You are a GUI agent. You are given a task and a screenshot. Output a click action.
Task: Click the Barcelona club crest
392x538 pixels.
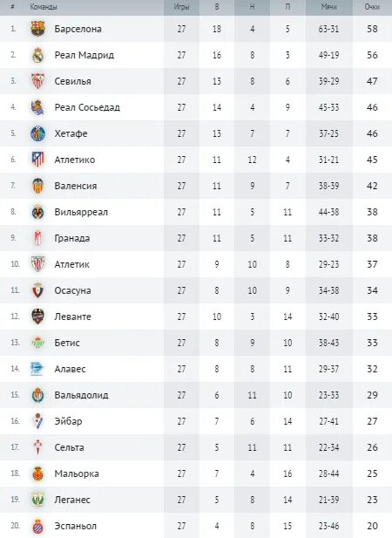tap(37, 29)
